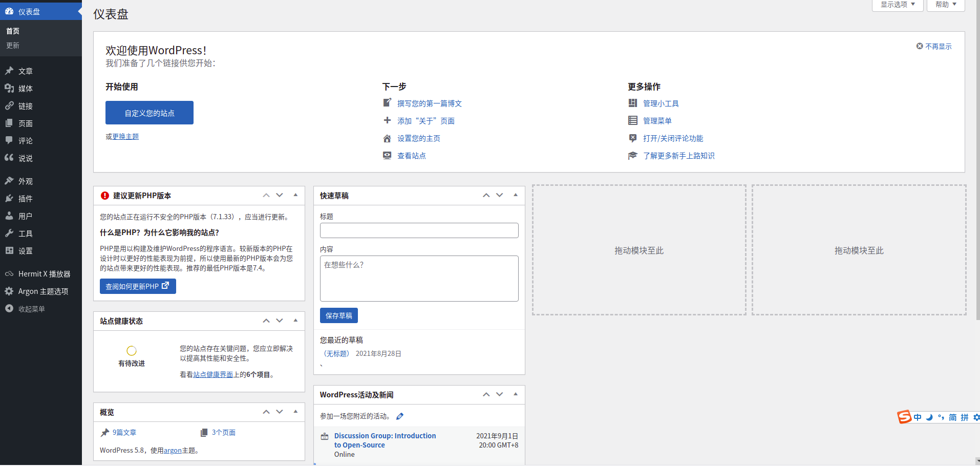This screenshot has height=467, width=980.
Task: Collapse the 站点健康状态 panel
Action: 295,321
